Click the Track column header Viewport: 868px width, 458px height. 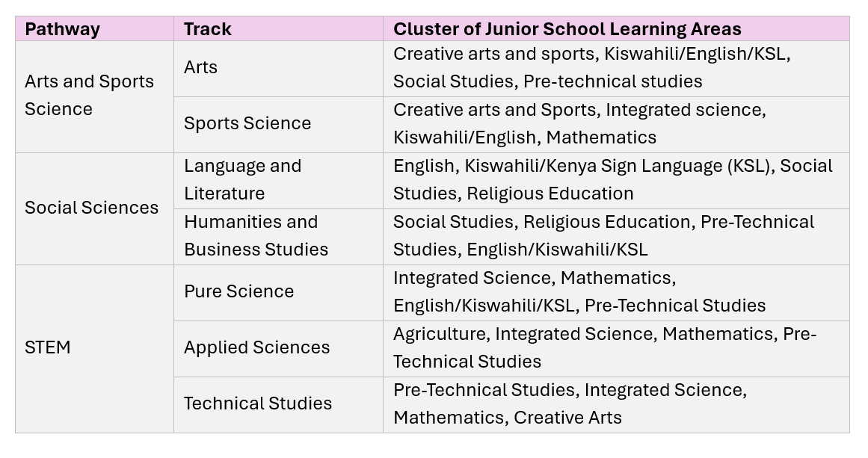coord(278,28)
